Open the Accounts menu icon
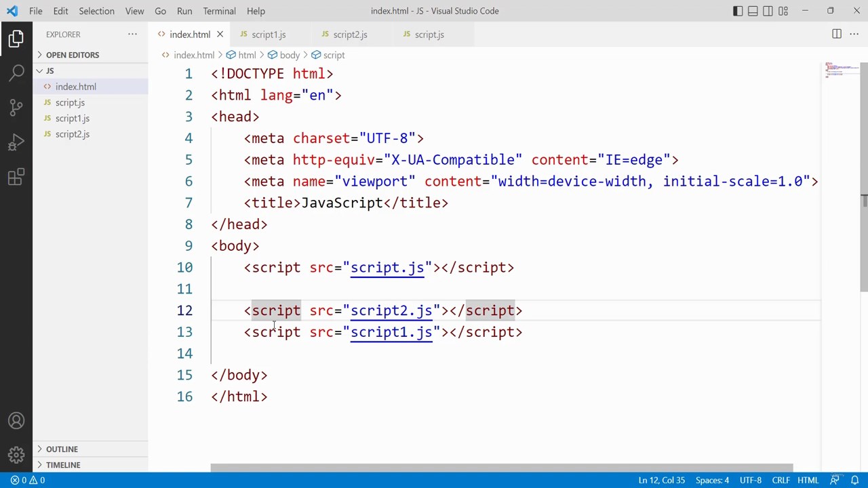The width and height of the screenshot is (868, 488). 16,421
